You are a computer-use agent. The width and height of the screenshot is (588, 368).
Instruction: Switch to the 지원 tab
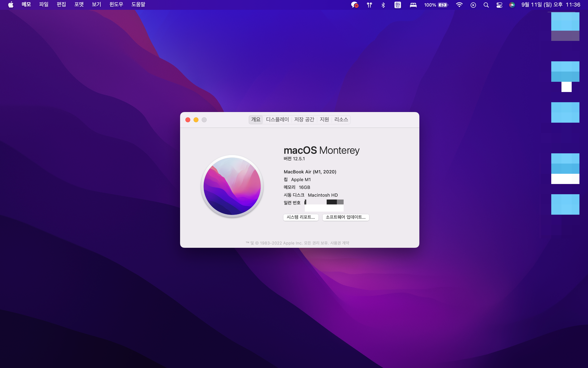click(324, 120)
